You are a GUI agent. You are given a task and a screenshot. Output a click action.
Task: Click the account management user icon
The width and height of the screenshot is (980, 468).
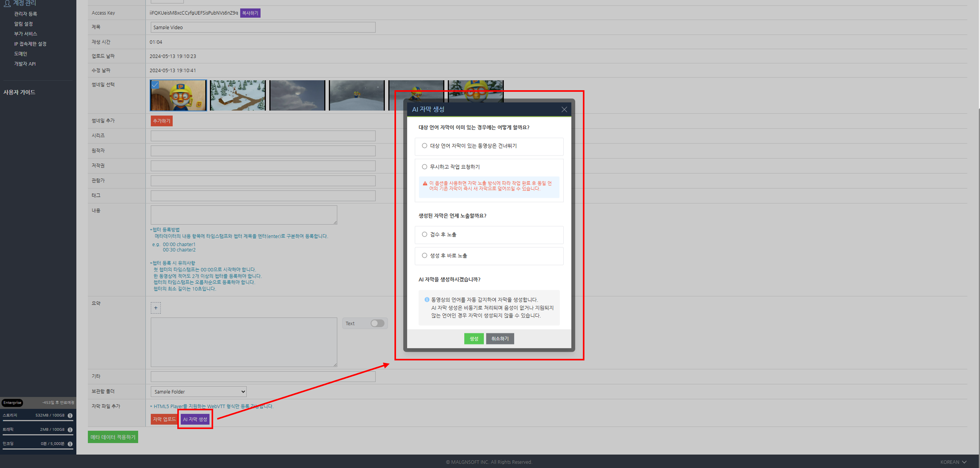click(x=7, y=3)
